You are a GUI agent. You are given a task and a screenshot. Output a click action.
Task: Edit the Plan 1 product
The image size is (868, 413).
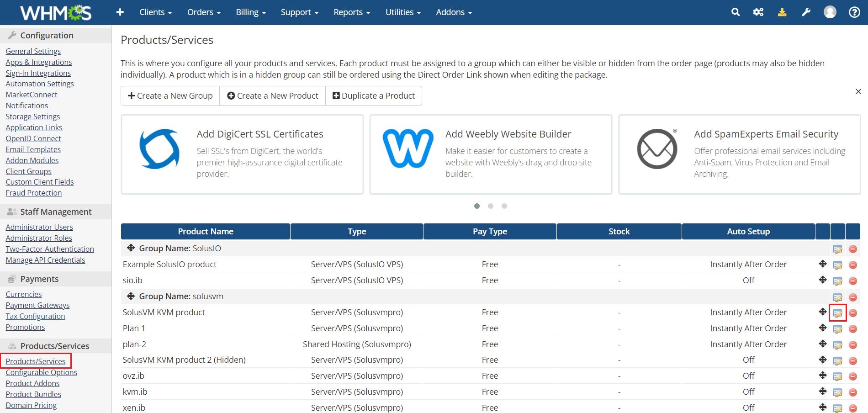837,329
